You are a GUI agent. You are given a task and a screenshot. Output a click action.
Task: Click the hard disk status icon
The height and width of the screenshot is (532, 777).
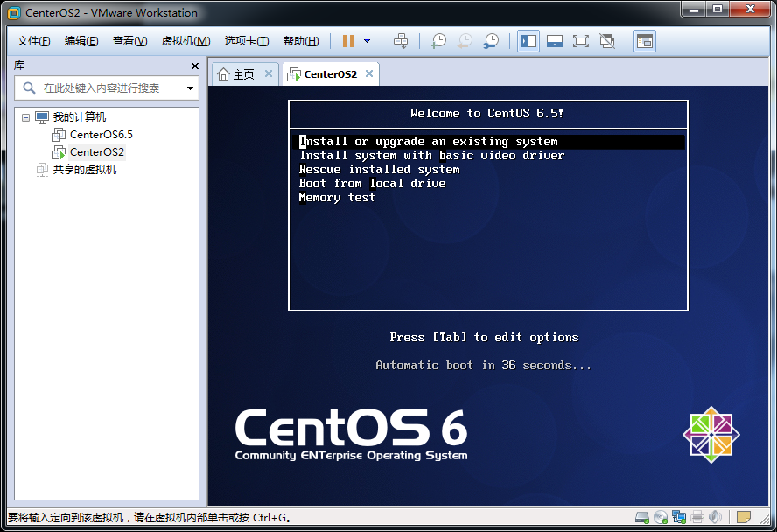642,518
